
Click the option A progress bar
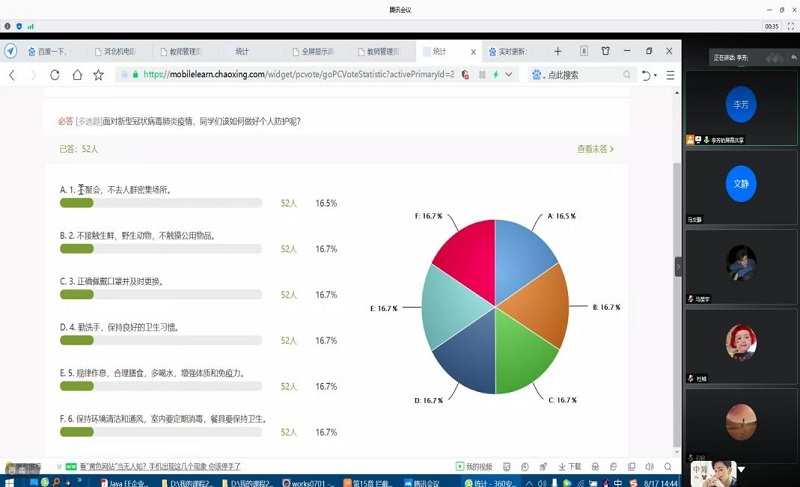(161, 203)
